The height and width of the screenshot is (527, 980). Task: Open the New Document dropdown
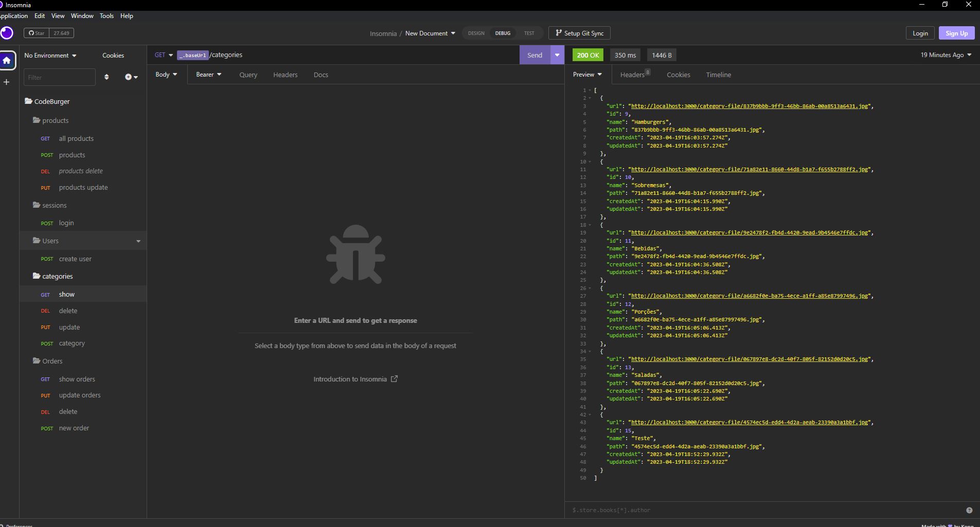(430, 33)
